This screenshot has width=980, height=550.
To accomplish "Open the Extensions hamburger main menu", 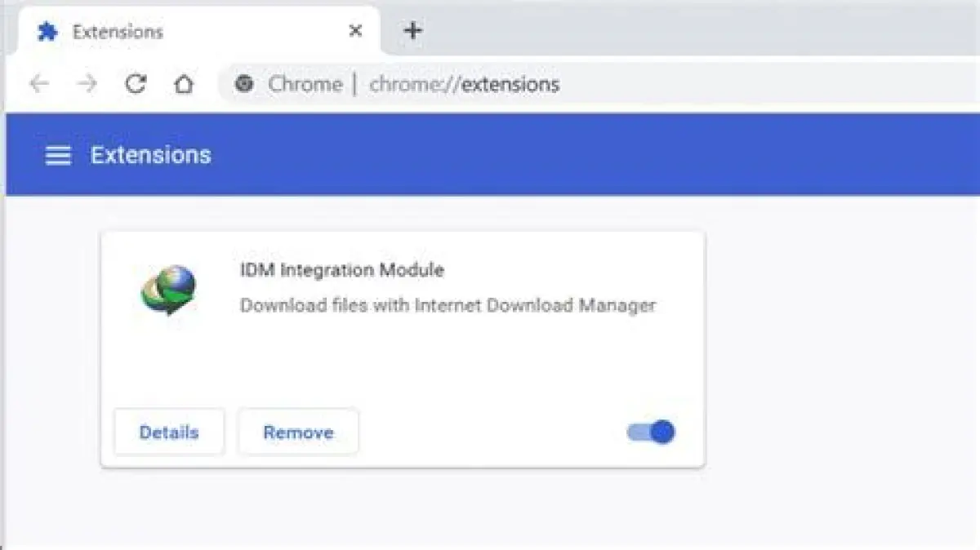I will [58, 155].
